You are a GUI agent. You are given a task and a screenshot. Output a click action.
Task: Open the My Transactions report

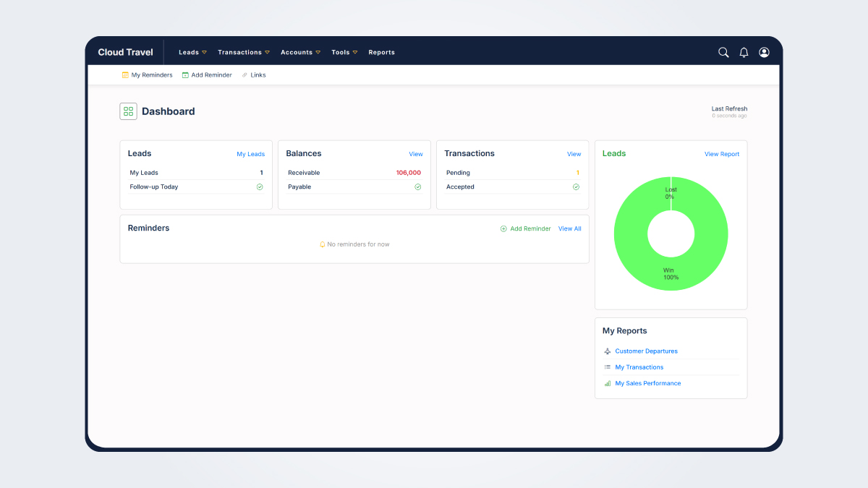[639, 367]
